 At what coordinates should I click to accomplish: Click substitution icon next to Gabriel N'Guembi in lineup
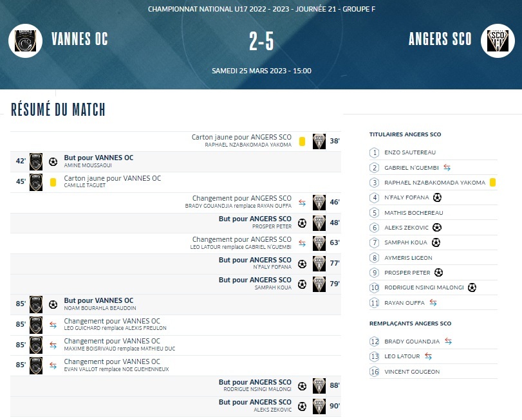tap(447, 168)
